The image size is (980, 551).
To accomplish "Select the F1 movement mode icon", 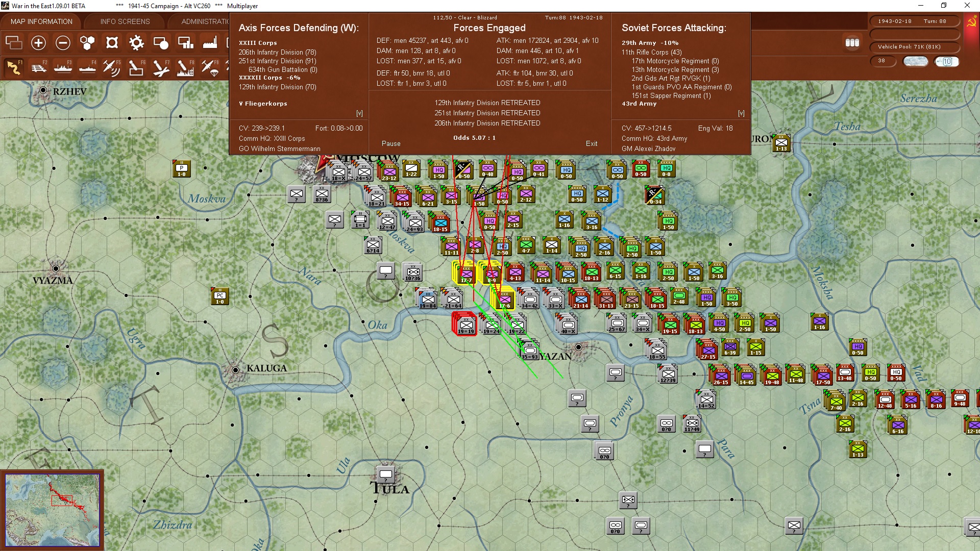I will coord(14,68).
